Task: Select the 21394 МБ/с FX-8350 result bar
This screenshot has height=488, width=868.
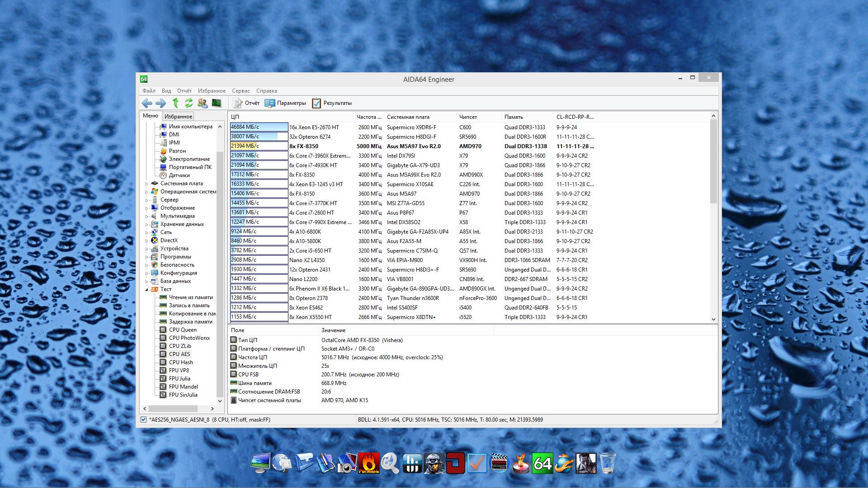Action: 259,146
